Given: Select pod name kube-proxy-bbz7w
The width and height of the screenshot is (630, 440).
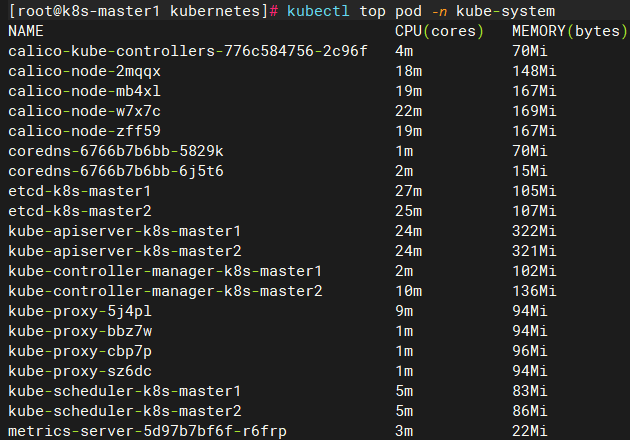Looking at the screenshot, I should 80,331.
